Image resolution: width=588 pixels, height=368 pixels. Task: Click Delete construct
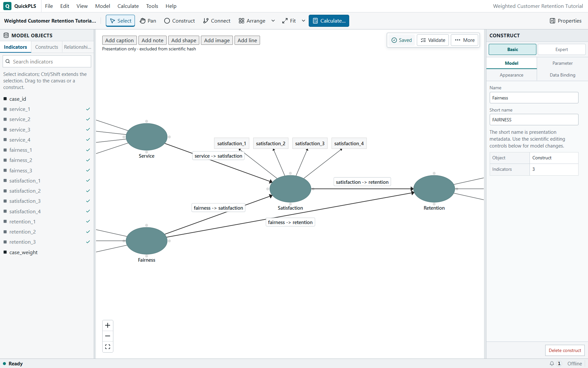coord(565,350)
